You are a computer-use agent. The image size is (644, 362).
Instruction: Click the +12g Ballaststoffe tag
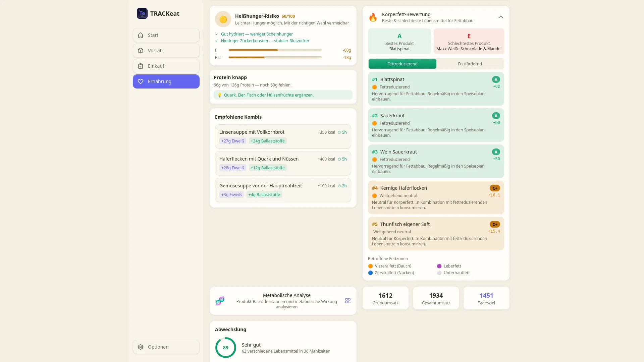(268, 168)
